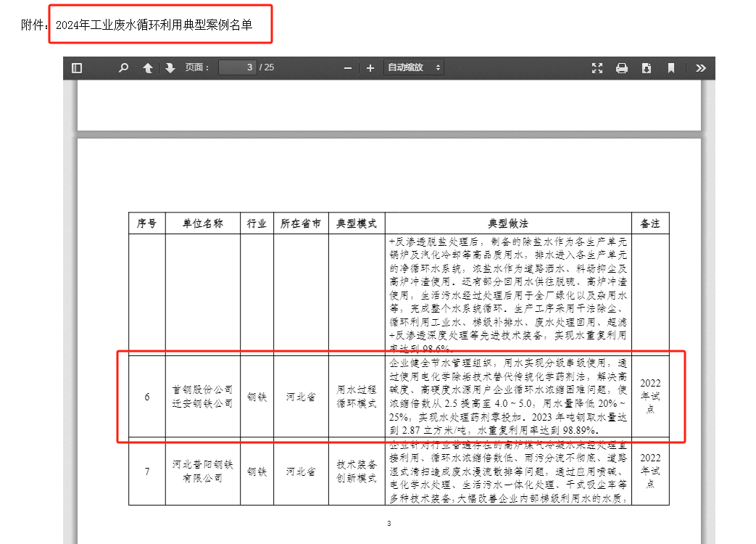Click the current view bookmark icon

point(671,68)
